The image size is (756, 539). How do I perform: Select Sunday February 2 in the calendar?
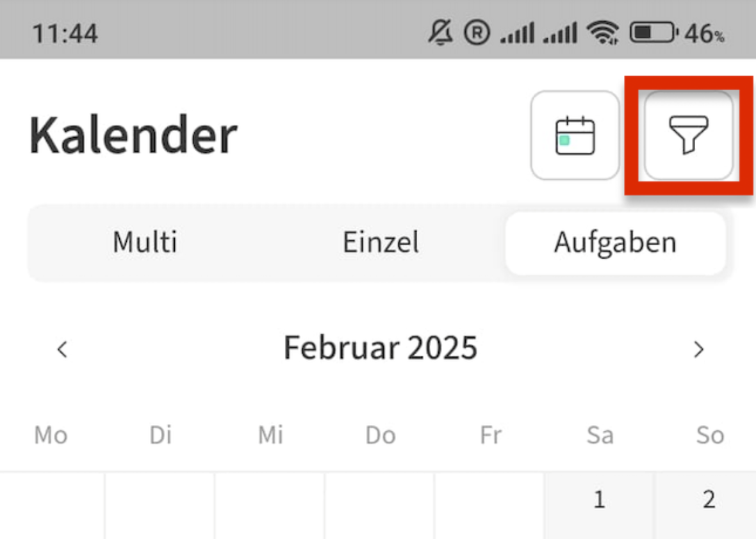tap(709, 500)
